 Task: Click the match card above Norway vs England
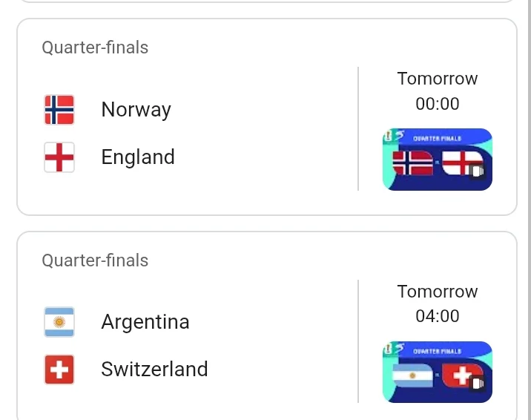point(267,1)
